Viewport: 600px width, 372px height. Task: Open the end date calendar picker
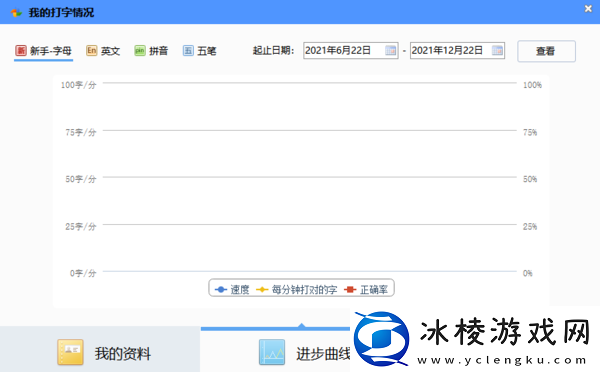coord(497,51)
